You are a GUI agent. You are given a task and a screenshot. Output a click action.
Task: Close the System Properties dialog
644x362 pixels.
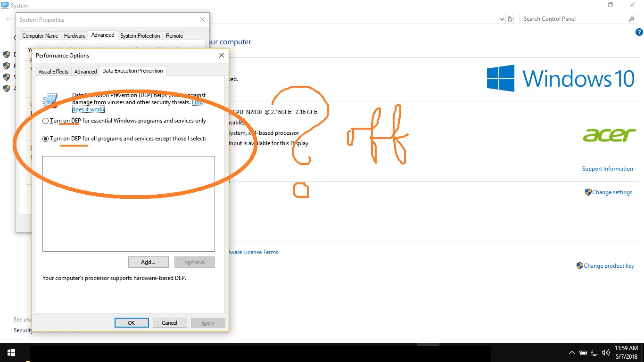coord(202,19)
